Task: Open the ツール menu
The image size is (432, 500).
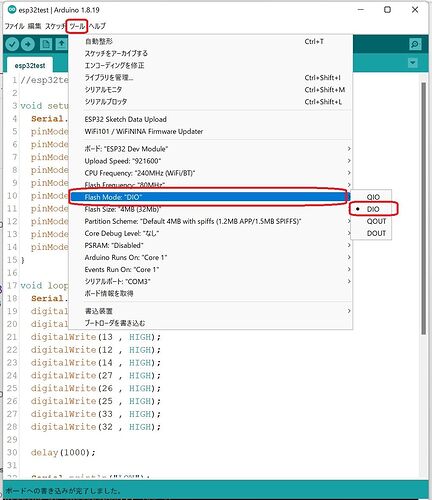Action: [x=77, y=26]
